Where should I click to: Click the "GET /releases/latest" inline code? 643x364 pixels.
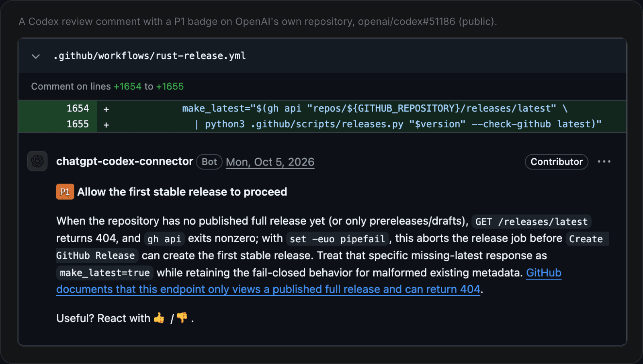[x=531, y=222]
